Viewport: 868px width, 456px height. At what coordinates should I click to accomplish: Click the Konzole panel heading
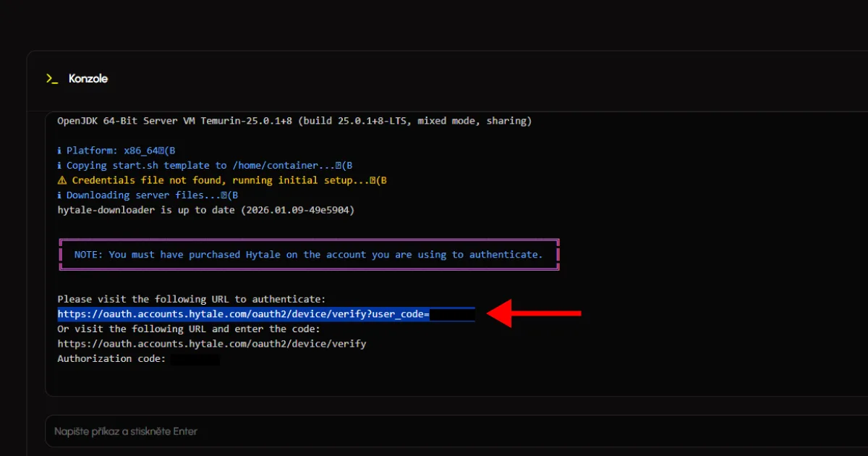pos(88,79)
